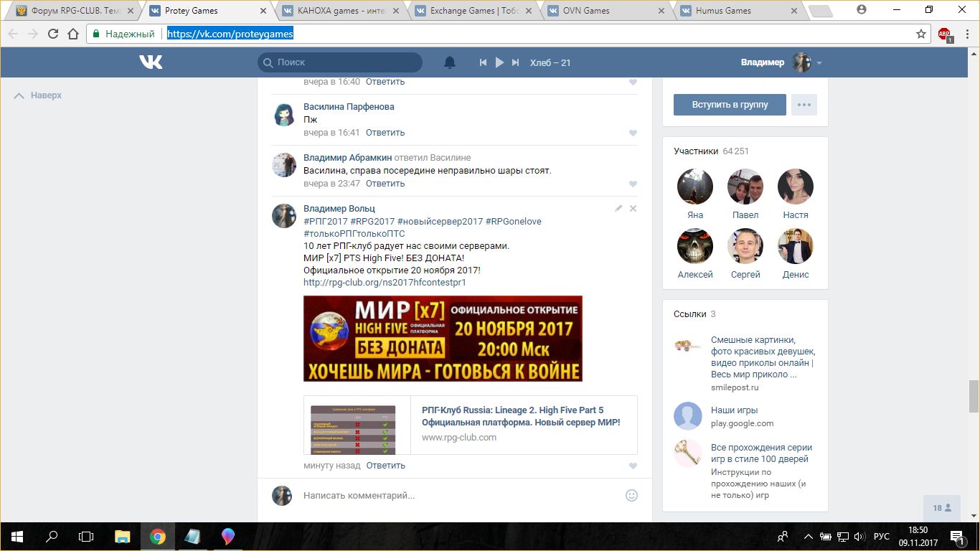
Task: Open Василина Парфенова's profile name
Action: pos(349,107)
